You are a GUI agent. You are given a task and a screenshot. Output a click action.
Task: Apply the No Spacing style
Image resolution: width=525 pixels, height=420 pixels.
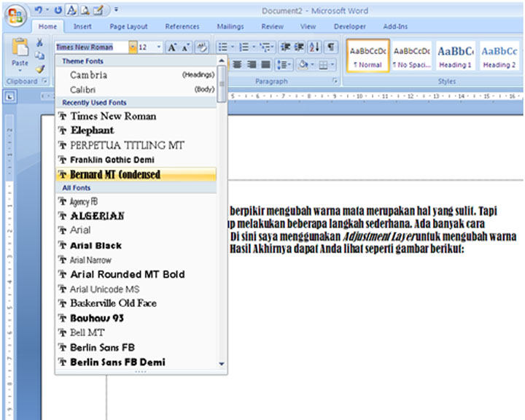(x=412, y=56)
